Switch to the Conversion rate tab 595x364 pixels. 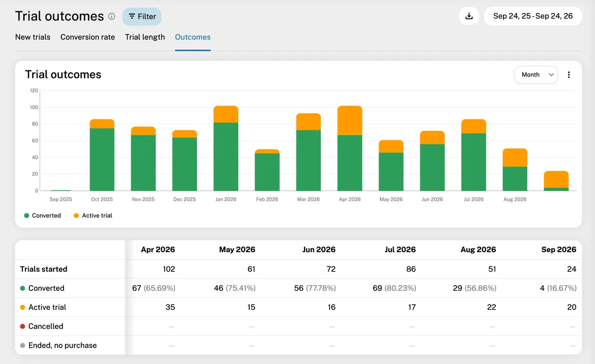(87, 37)
